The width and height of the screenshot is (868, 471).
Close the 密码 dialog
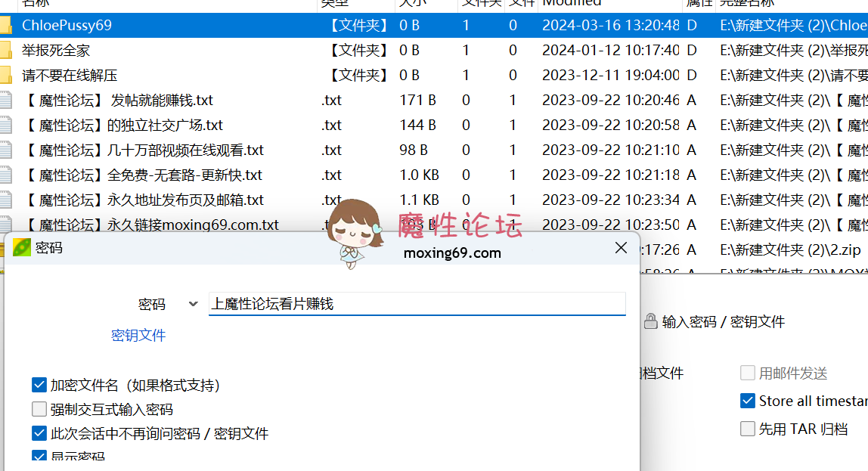621,247
